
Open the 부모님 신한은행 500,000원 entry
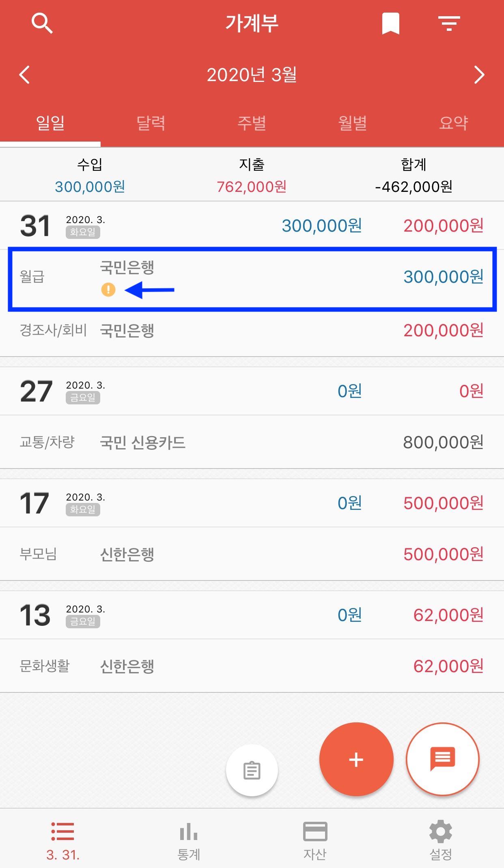pyautogui.click(x=252, y=554)
